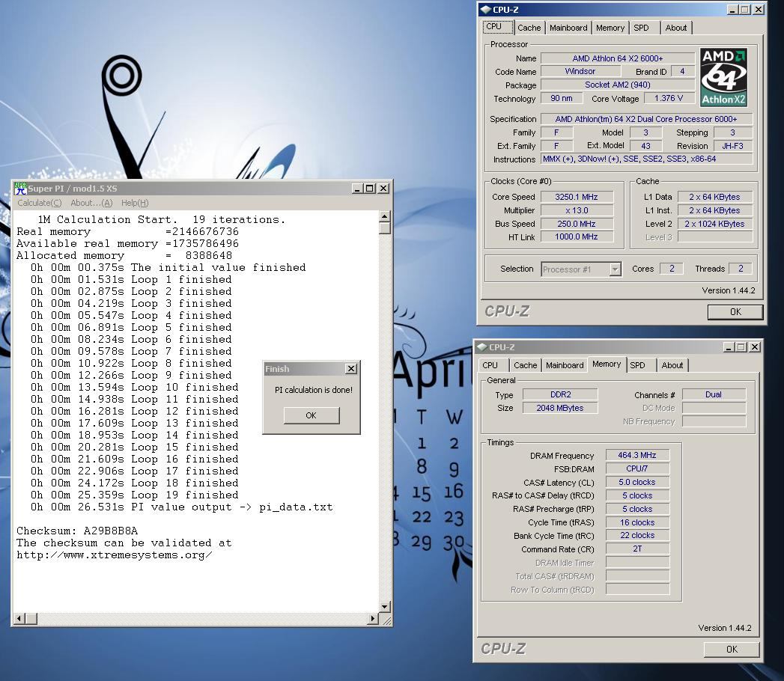Click OK in lower CPU-Z Memory window
The height and width of the screenshot is (681, 784).
click(732, 649)
